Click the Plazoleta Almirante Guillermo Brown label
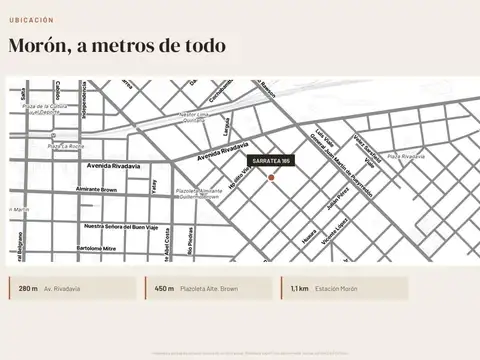 [199, 194]
